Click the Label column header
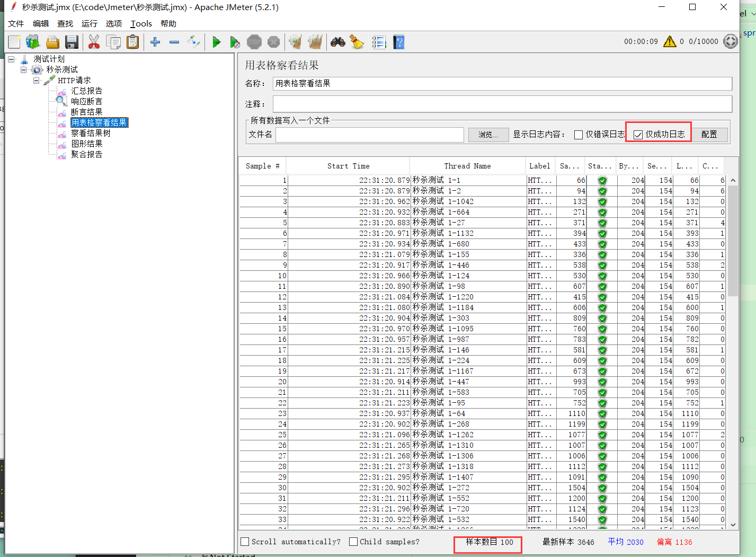This screenshot has width=756, height=557. [539, 166]
